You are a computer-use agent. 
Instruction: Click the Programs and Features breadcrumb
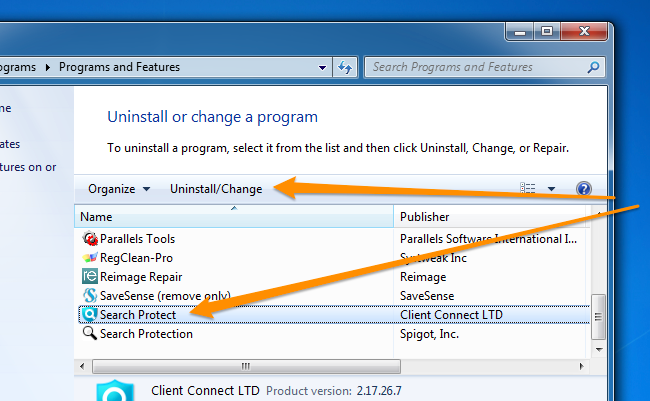click(x=119, y=67)
